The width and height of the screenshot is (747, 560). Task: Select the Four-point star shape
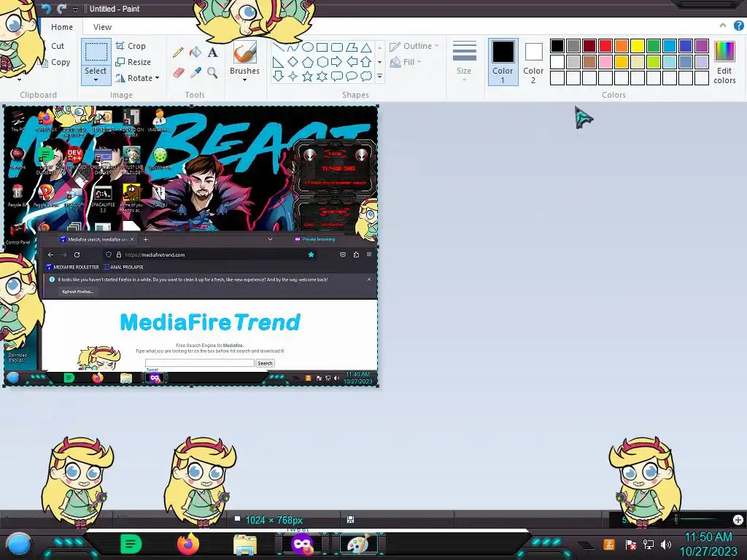click(x=293, y=76)
